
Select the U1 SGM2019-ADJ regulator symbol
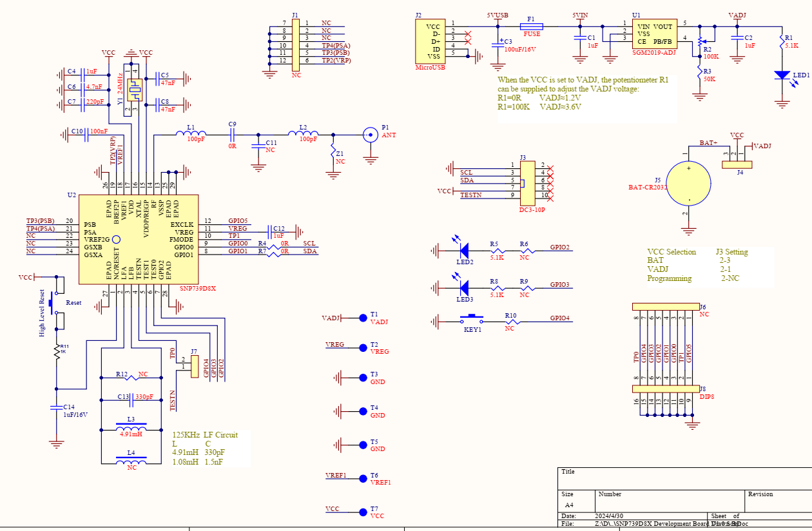pos(654,34)
